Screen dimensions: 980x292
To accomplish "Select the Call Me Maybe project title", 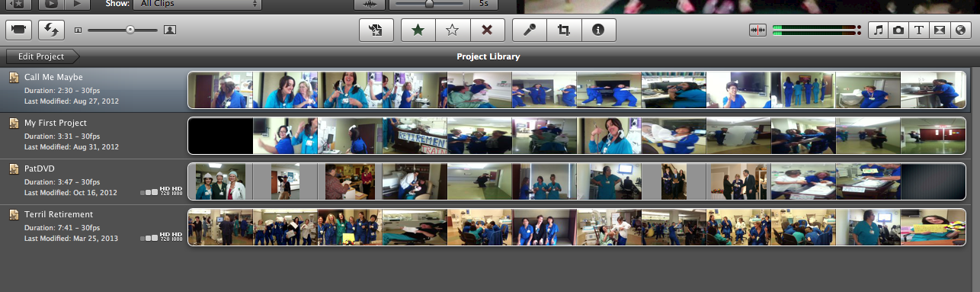I will [x=53, y=77].
